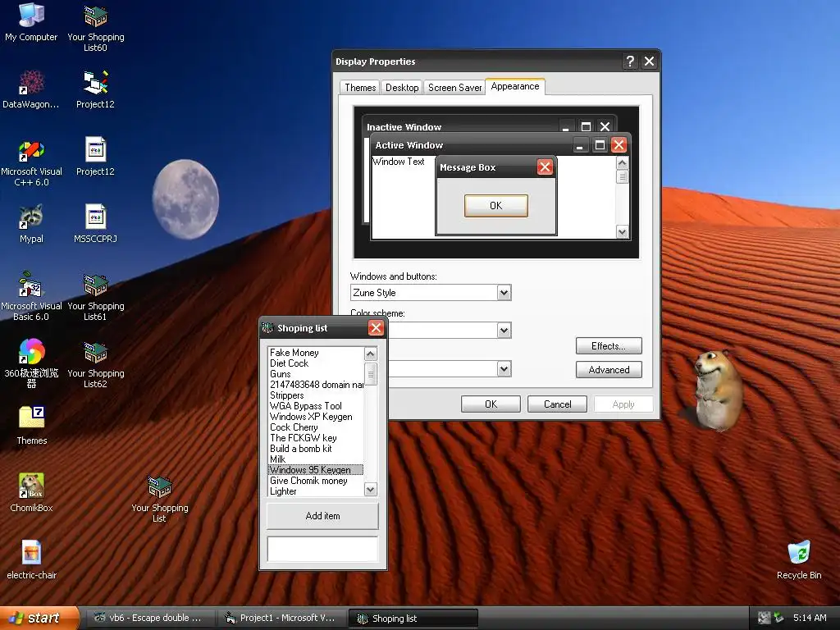Click the Add item button
The image size is (840, 630).
point(322,516)
